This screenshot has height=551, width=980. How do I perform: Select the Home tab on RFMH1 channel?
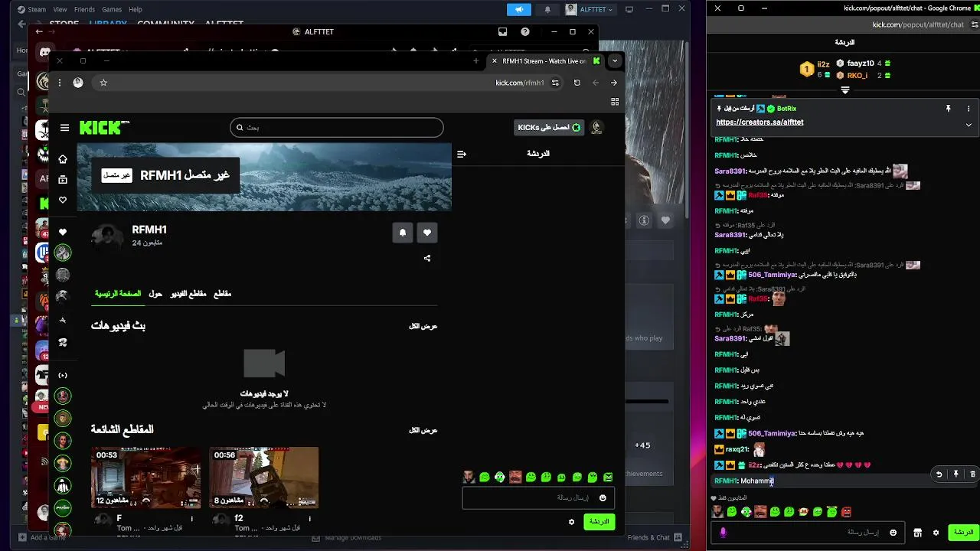coord(118,294)
